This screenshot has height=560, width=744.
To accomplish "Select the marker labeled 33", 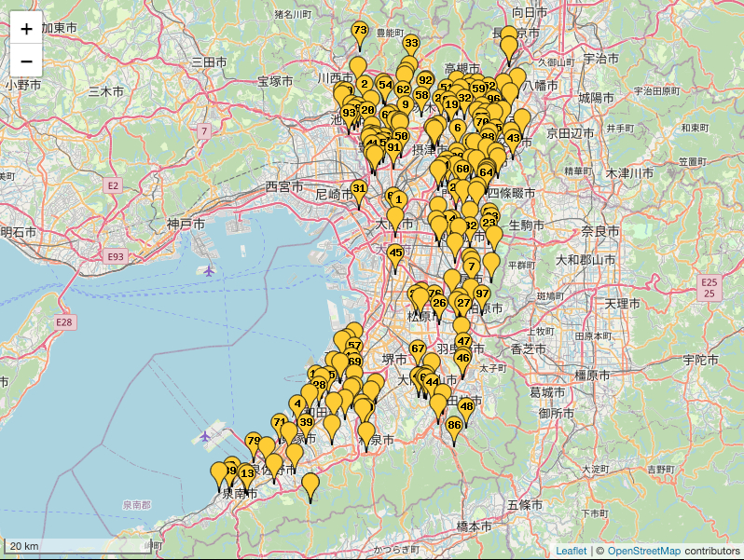I will pos(411,44).
